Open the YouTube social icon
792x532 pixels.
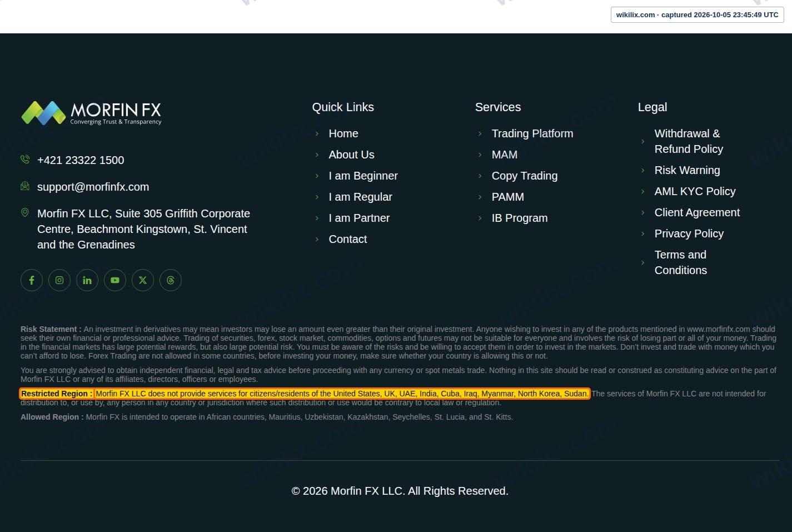115,280
